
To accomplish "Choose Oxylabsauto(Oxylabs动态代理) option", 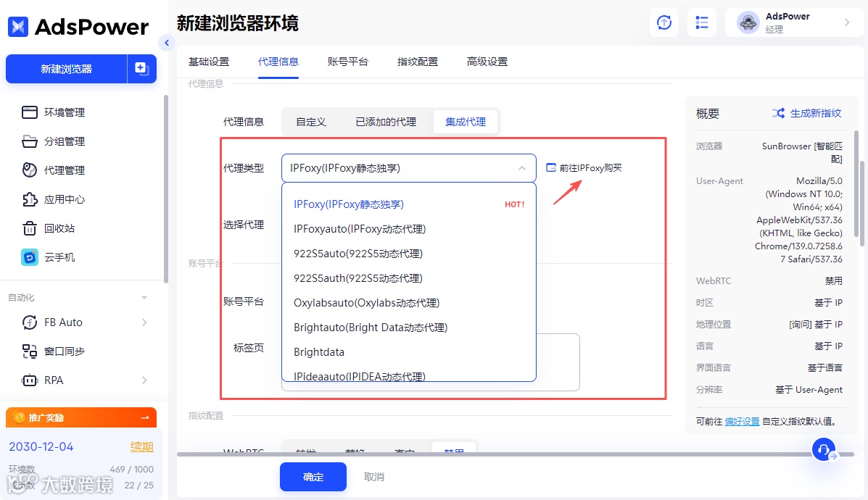I will click(x=409, y=303).
